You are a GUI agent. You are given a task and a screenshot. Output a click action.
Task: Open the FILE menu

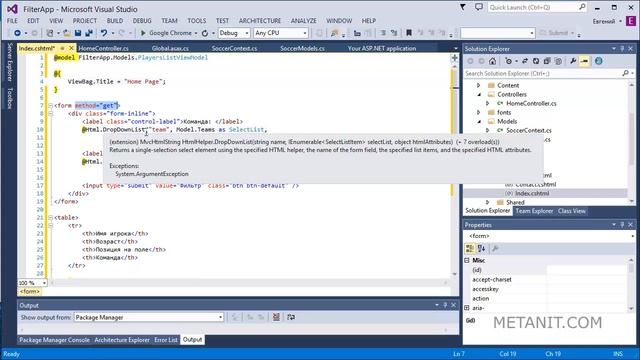pyautogui.click(x=12, y=20)
